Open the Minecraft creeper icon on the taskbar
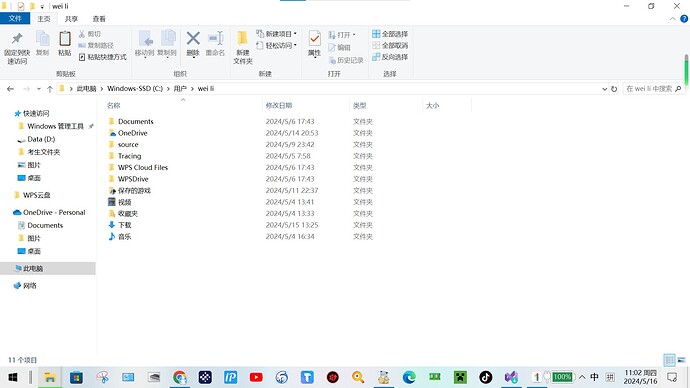Screen dimensions: 690x388 tap(460, 377)
